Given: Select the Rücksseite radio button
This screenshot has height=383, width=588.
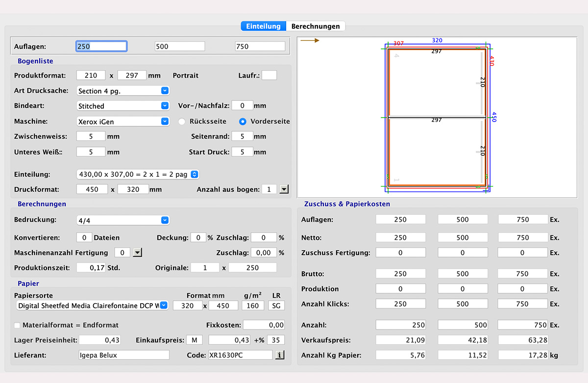Looking at the screenshot, I should (182, 121).
